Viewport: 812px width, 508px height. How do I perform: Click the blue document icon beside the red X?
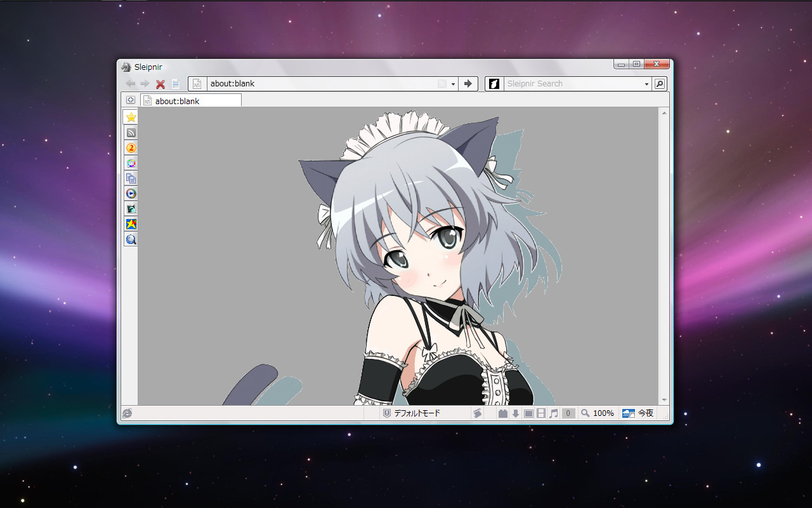(x=176, y=84)
